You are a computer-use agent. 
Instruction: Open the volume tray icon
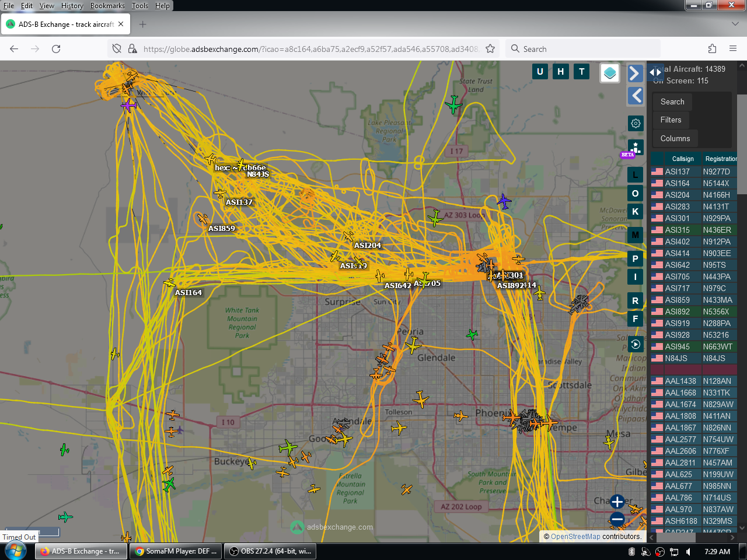tap(689, 552)
